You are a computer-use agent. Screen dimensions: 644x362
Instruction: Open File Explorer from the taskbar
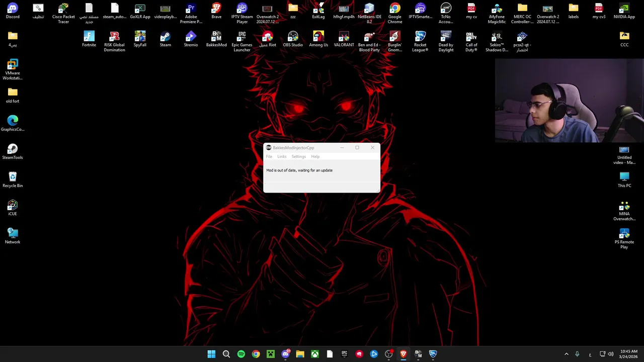(x=300, y=354)
